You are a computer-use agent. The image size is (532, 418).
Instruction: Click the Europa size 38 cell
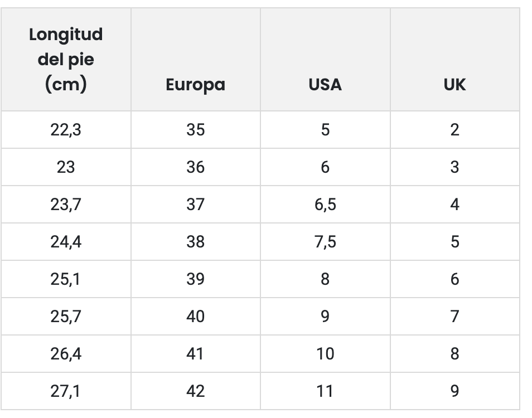[196, 242]
